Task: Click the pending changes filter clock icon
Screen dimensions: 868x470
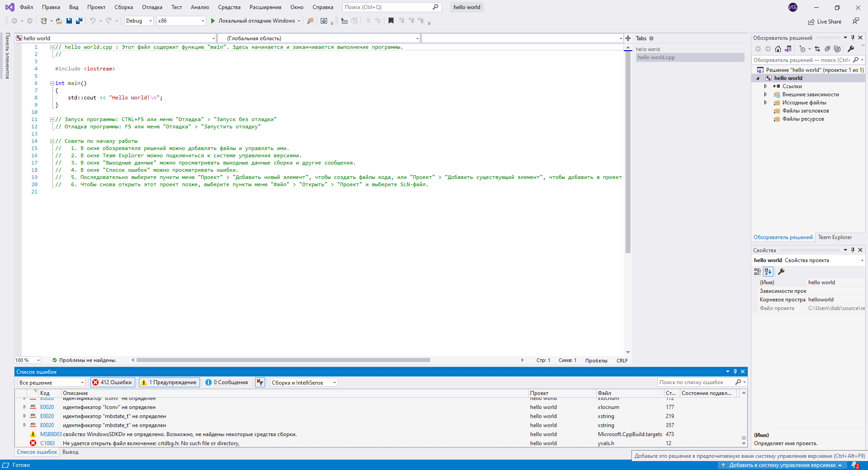Action: click(802, 49)
